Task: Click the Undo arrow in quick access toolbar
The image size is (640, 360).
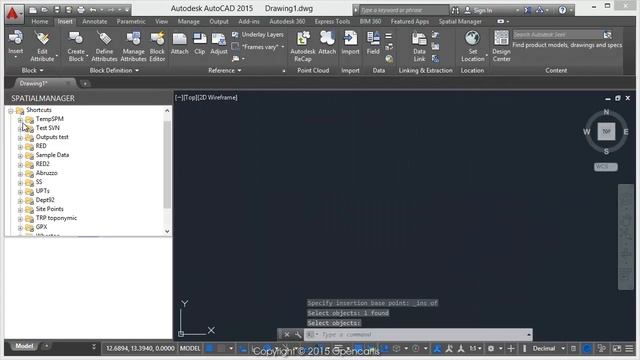Action: (93, 10)
